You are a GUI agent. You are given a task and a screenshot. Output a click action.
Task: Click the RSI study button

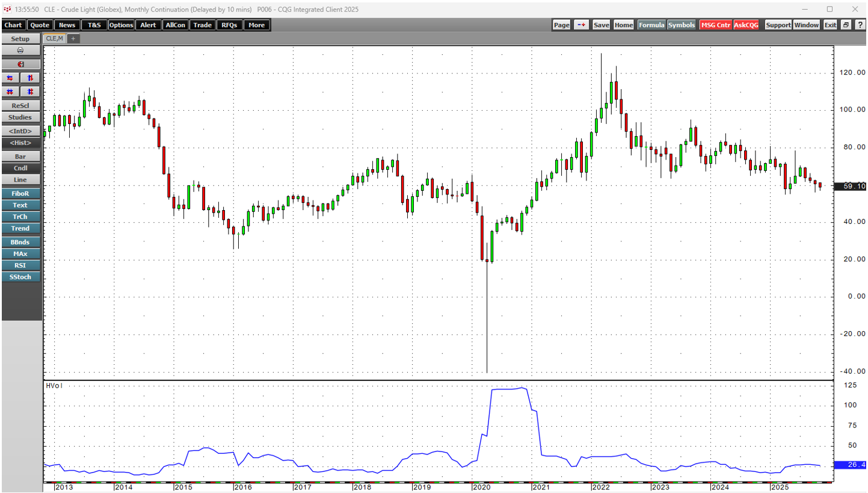(20, 265)
